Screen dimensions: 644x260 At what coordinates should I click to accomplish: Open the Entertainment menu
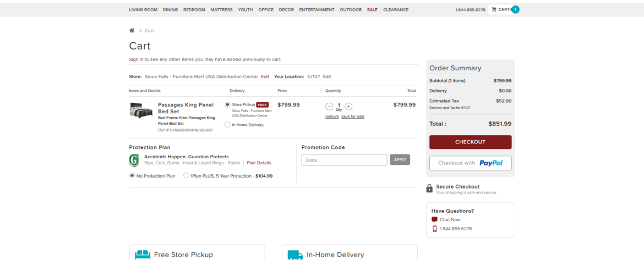tap(316, 9)
